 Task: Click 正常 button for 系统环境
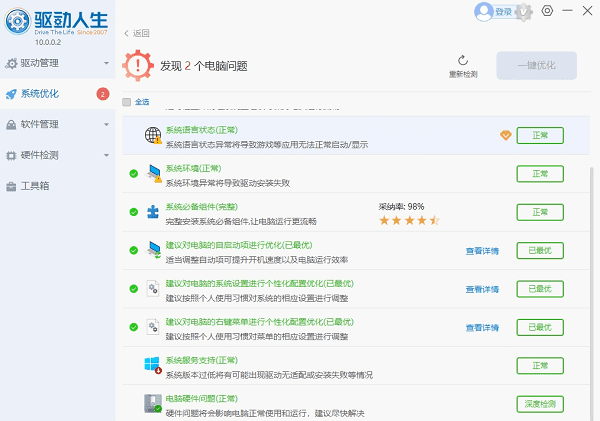pos(540,174)
